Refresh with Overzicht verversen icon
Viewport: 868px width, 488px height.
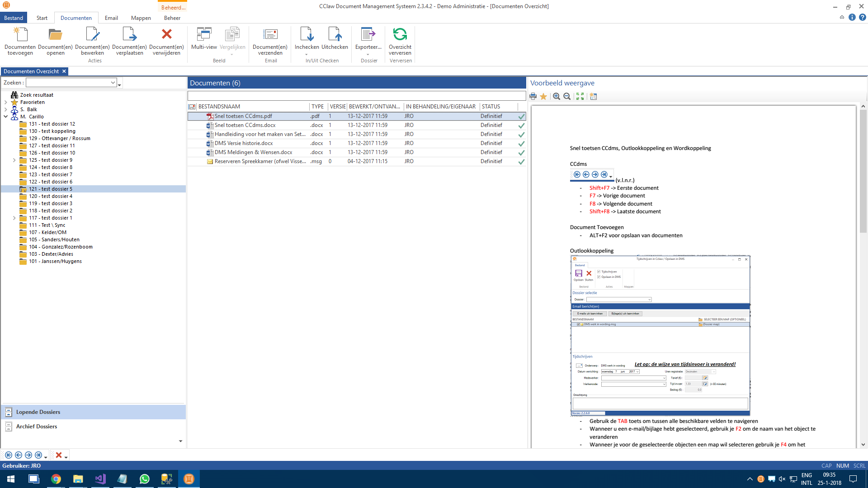click(x=400, y=34)
